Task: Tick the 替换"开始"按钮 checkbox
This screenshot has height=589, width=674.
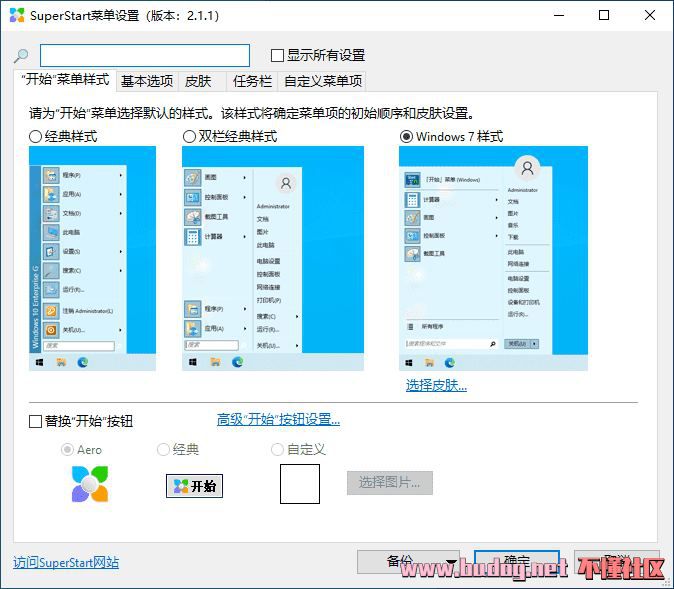Action: [36, 421]
